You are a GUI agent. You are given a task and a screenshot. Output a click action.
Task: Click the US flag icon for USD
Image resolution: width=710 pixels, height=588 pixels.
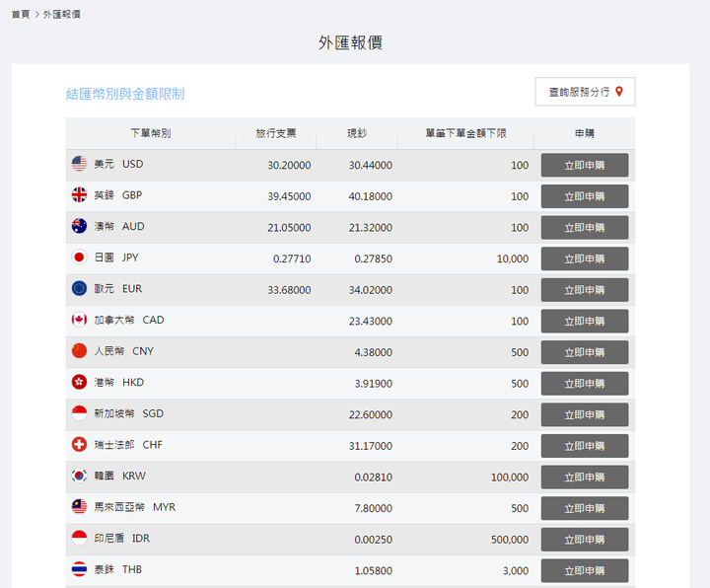[x=79, y=164]
